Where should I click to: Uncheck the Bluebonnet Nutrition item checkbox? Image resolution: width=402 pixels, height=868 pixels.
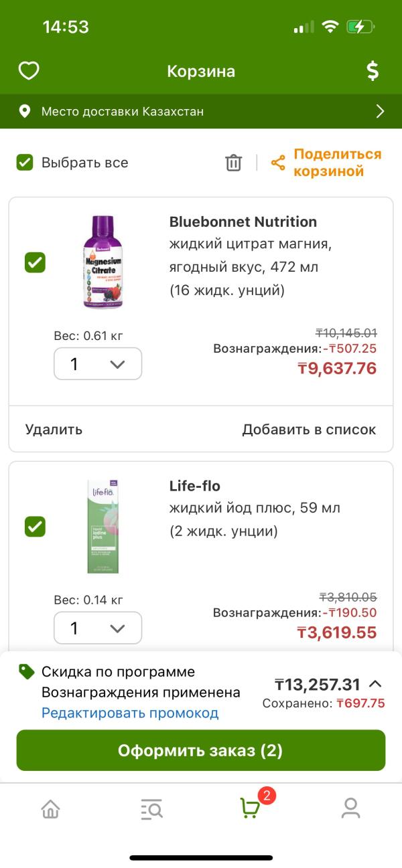[35, 262]
